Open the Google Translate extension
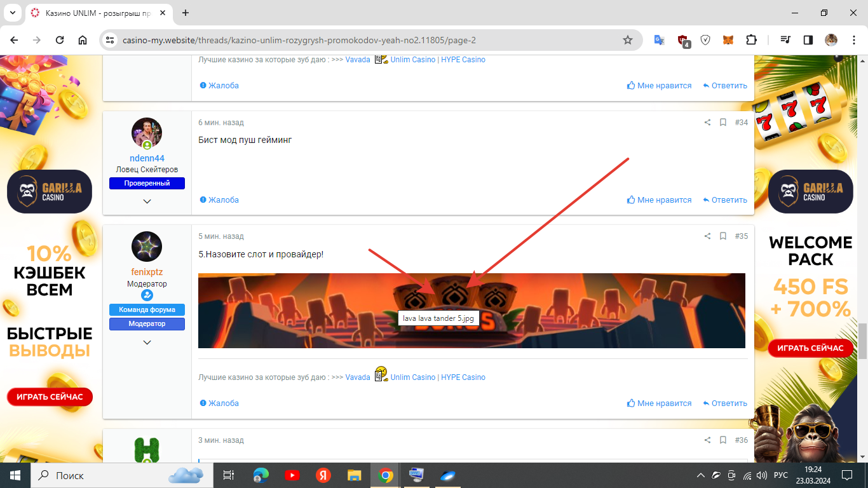 pos(660,40)
